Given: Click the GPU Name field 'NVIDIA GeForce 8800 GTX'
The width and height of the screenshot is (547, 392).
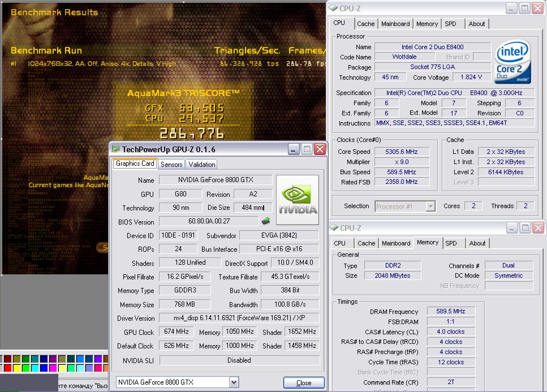Looking at the screenshot, I should [216, 180].
